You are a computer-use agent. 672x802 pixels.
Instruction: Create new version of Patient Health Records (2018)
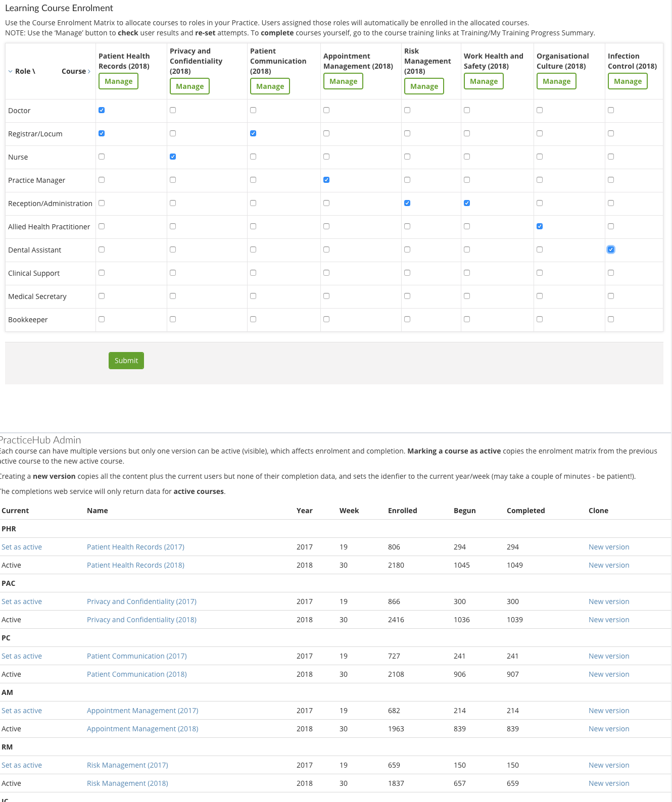pyautogui.click(x=609, y=565)
